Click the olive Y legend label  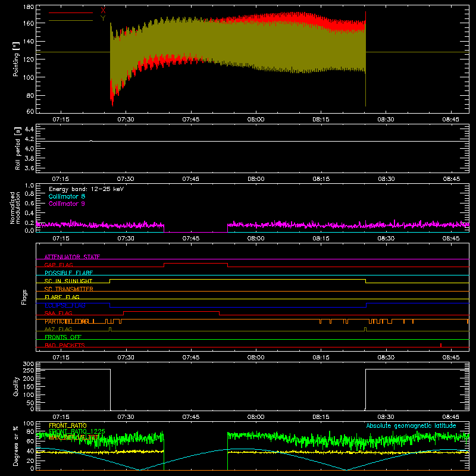pyautogui.click(x=103, y=18)
